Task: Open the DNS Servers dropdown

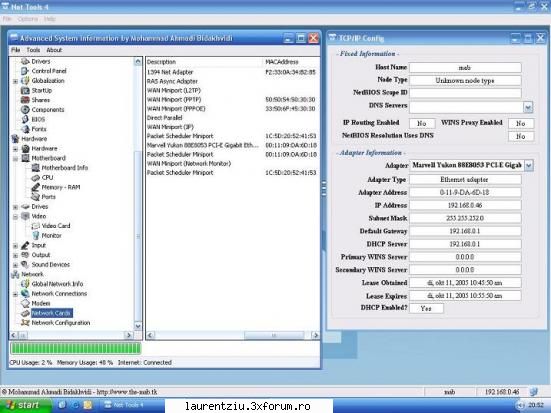Action: 528,107
